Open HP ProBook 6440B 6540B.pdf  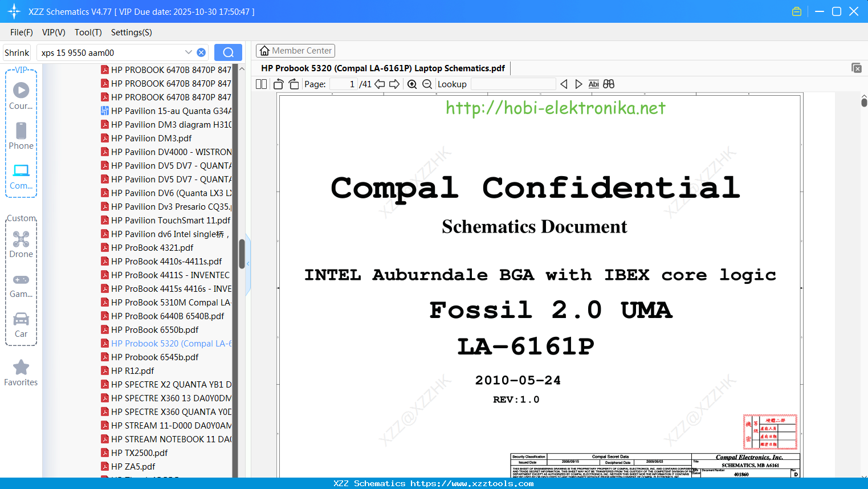click(162, 316)
